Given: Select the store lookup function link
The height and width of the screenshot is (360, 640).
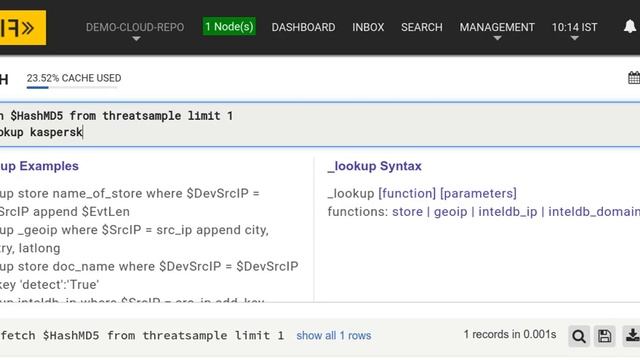Looking at the screenshot, I should click(407, 211).
